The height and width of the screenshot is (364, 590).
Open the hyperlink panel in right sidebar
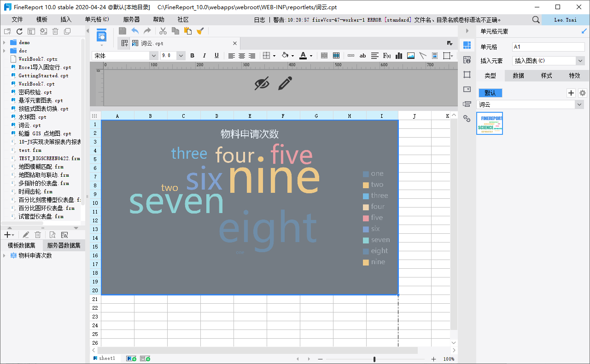pos(467,118)
